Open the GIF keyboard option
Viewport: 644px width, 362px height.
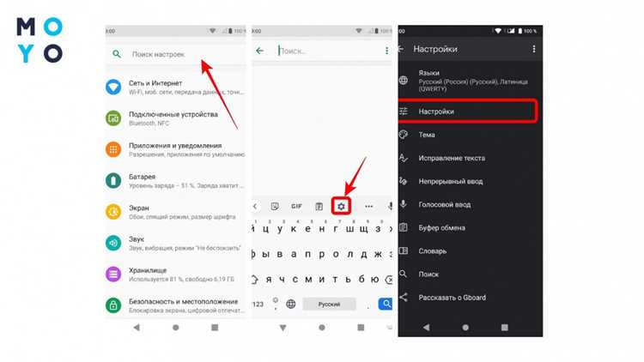[296, 207]
